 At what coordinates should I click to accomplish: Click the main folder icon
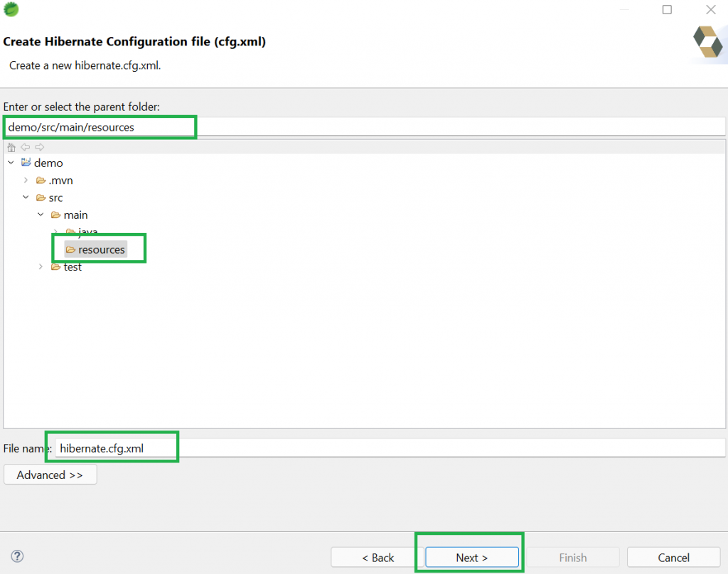coord(55,215)
